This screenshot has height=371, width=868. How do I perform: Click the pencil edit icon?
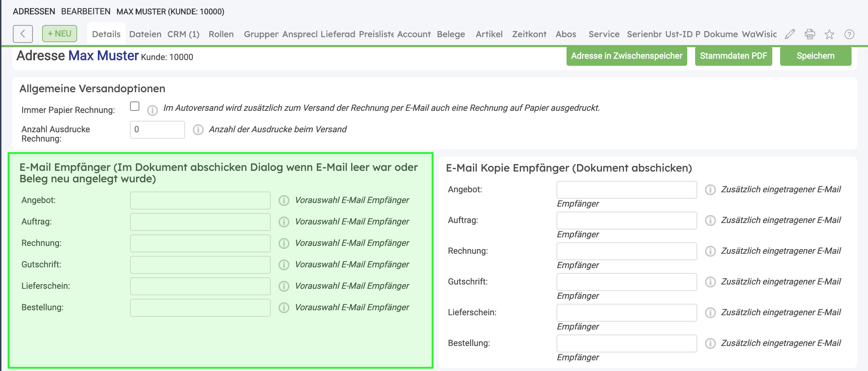(x=790, y=34)
